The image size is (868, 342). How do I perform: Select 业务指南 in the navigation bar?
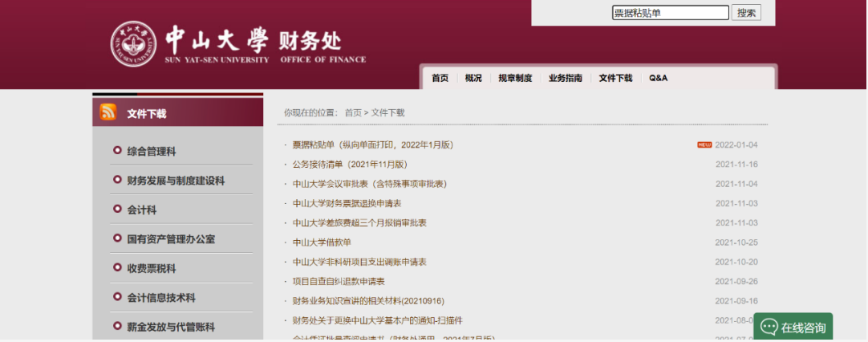click(565, 78)
